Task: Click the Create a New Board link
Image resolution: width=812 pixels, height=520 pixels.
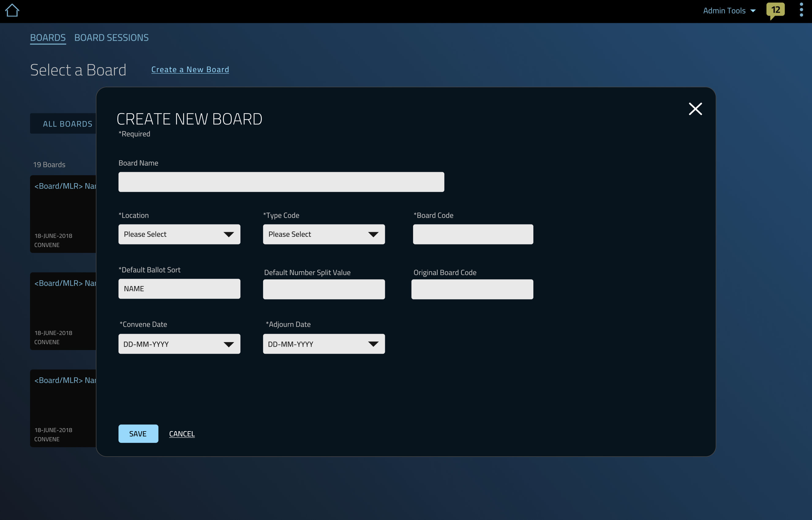Action: [x=190, y=69]
